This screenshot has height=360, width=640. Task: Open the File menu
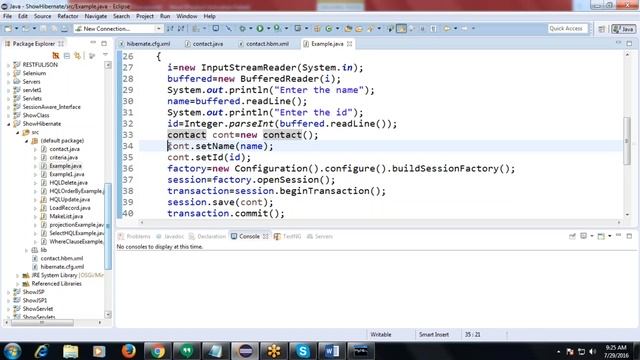[8, 16]
